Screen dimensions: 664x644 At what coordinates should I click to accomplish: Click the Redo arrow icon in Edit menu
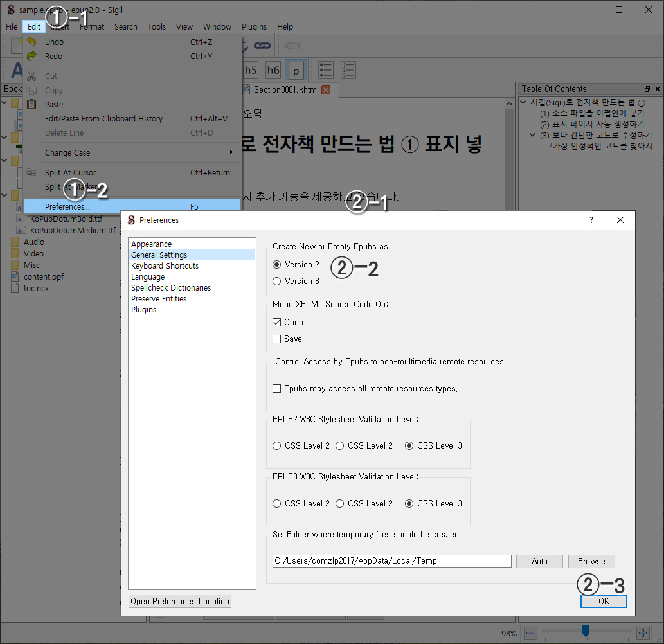click(x=31, y=56)
